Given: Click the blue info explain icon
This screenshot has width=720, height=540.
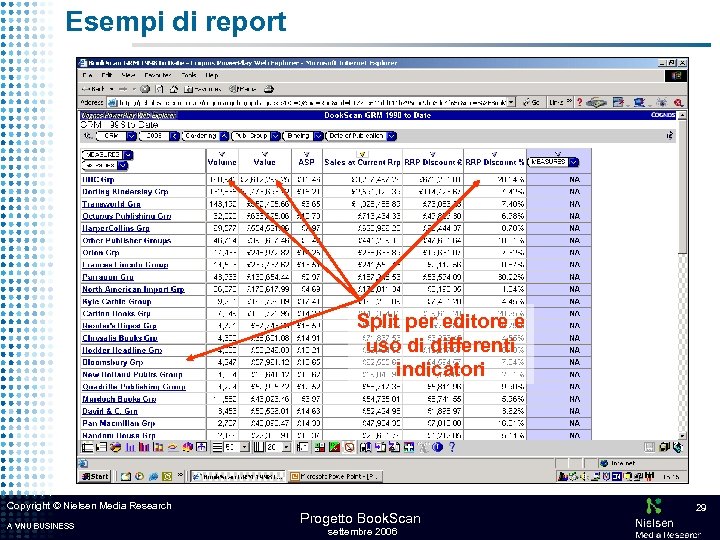Looking at the screenshot, I should pyautogui.click(x=437, y=447).
